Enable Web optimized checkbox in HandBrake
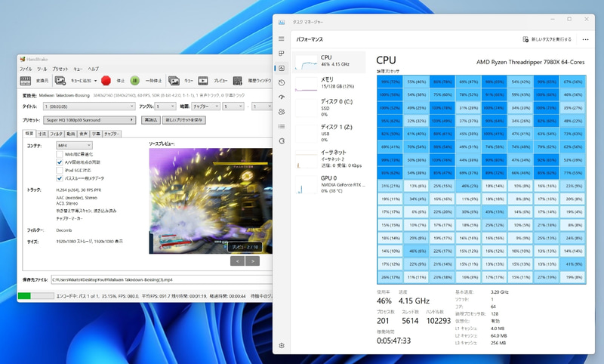The width and height of the screenshot is (604, 364). pyautogui.click(x=60, y=154)
